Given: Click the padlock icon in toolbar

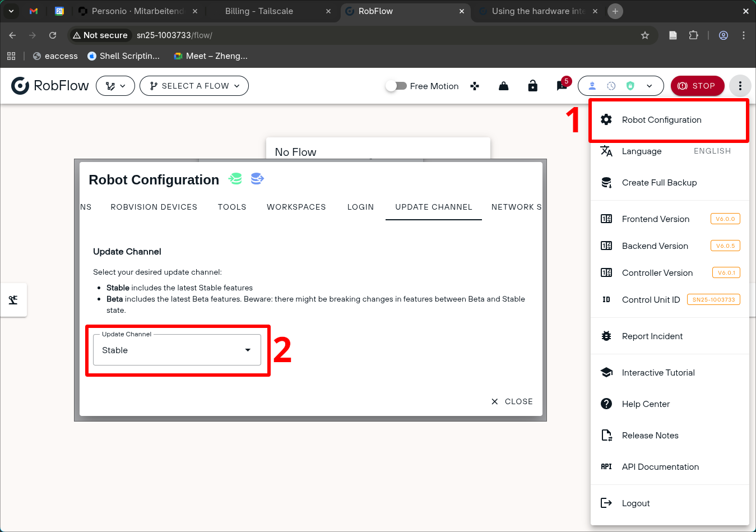Looking at the screenshot, I should [532, 86].
